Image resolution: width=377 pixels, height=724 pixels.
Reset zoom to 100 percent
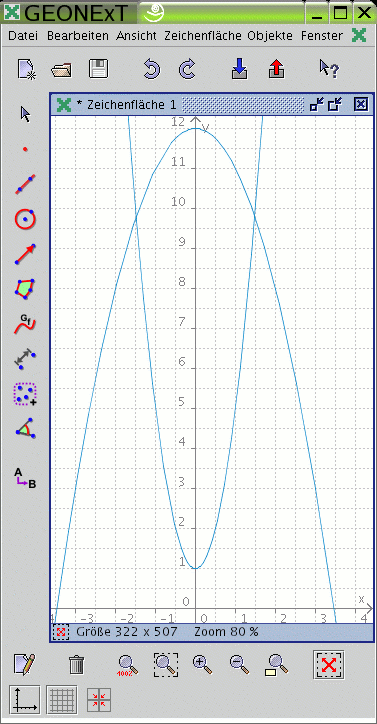(x=128, y=665)
